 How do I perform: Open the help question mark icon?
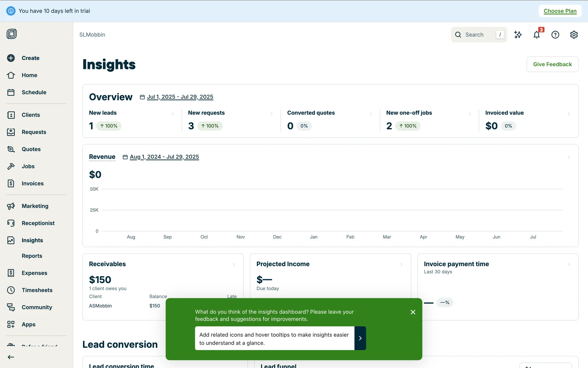tap(555, 35)
